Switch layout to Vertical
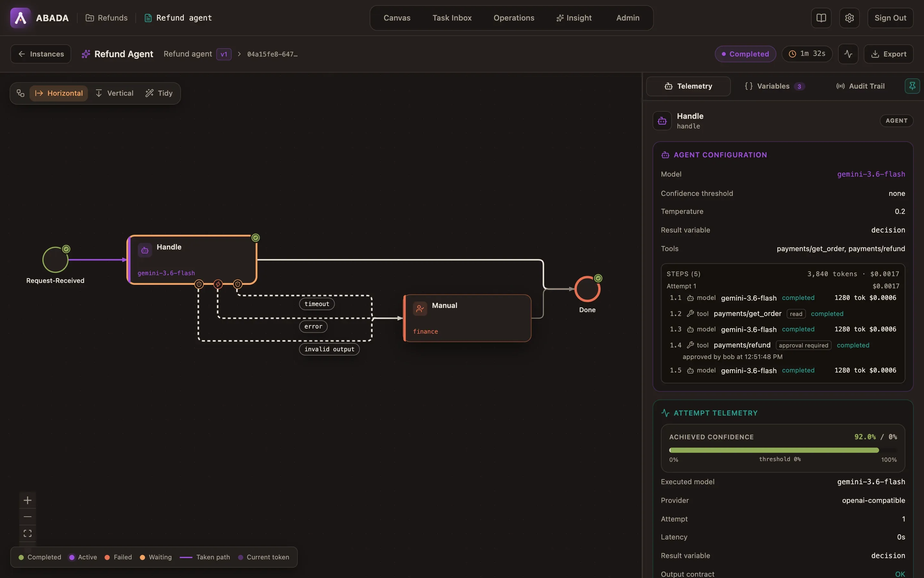Viewport: 924px width, 578px height. point(115,93)
